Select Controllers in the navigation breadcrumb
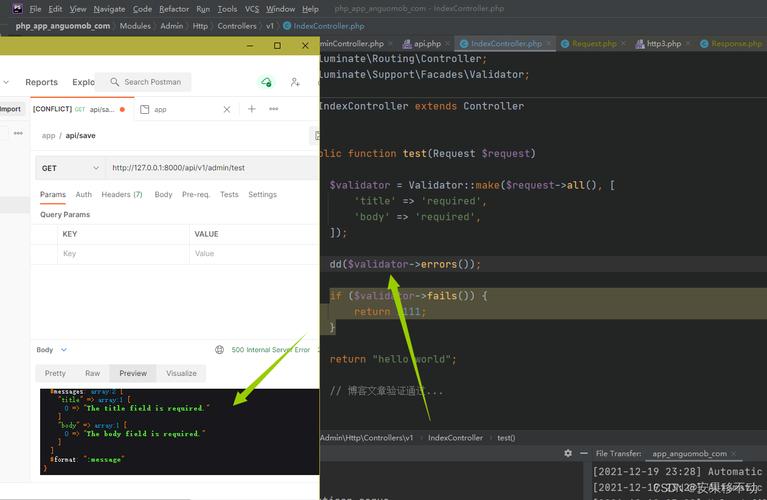767x500 pixels. pos(237,26)
